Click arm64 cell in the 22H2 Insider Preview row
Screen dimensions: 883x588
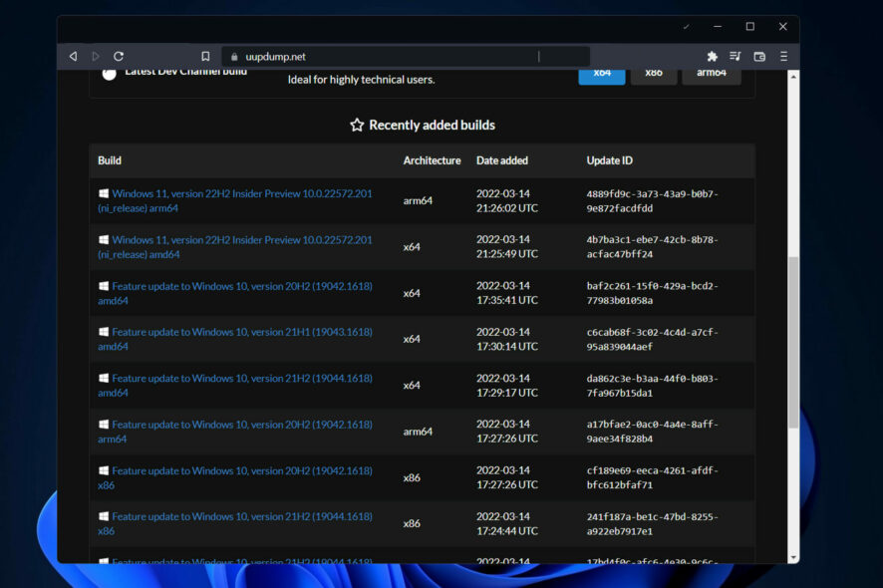click(418, 201)
